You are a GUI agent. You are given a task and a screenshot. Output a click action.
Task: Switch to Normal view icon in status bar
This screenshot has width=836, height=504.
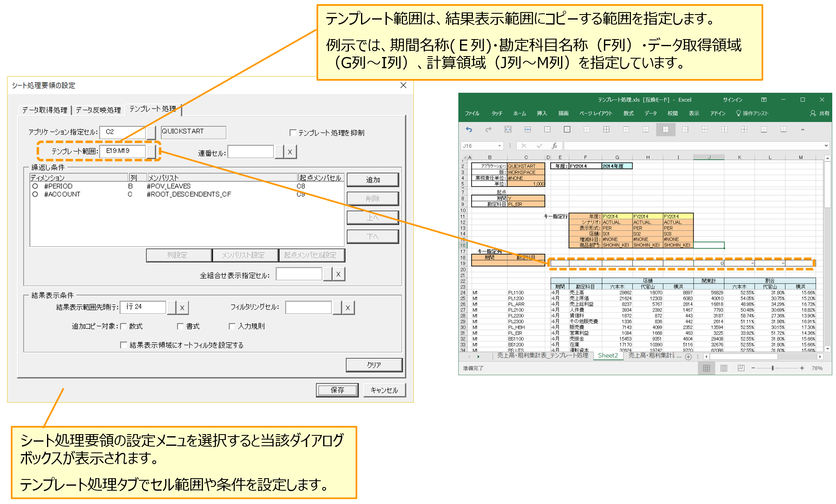click(x=706, y=368)
